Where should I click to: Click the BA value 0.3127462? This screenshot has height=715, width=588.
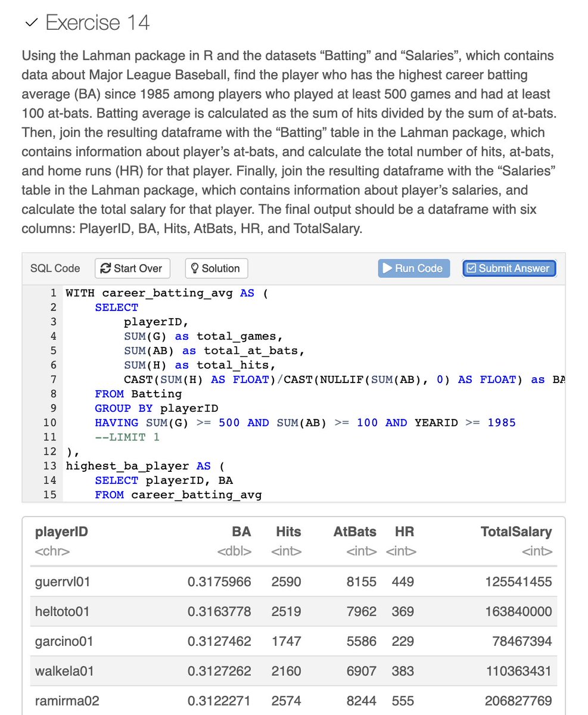pyautogui.click(x=219, y=642)
